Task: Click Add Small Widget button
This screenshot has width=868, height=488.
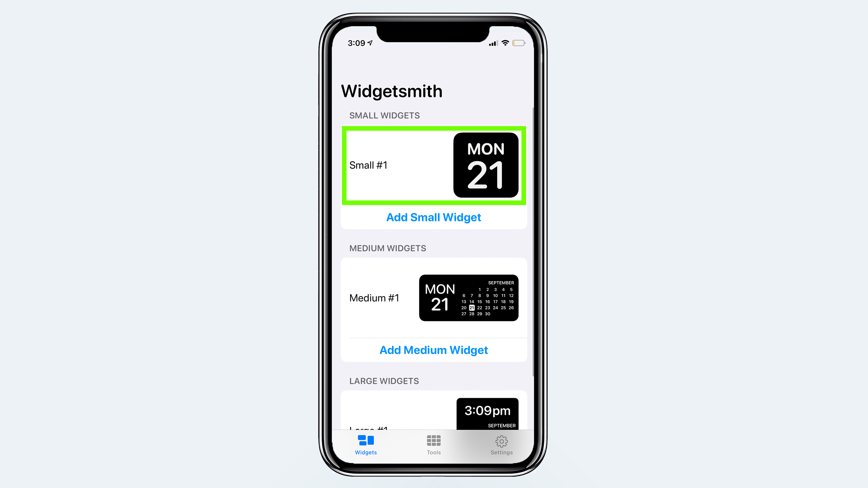Action: pyautogui.click(x=433, y=217)
